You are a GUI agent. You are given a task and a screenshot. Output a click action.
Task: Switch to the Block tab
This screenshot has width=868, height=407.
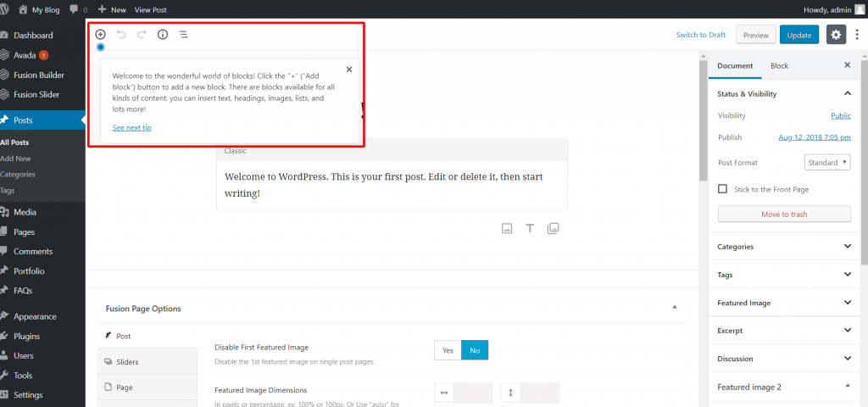click(x=780, y=65)
